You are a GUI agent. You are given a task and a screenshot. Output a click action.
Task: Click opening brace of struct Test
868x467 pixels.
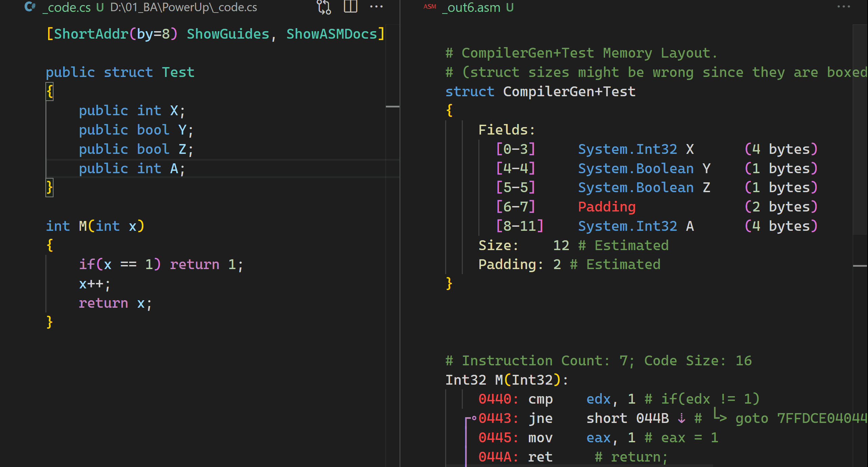(x=50, y=92)
